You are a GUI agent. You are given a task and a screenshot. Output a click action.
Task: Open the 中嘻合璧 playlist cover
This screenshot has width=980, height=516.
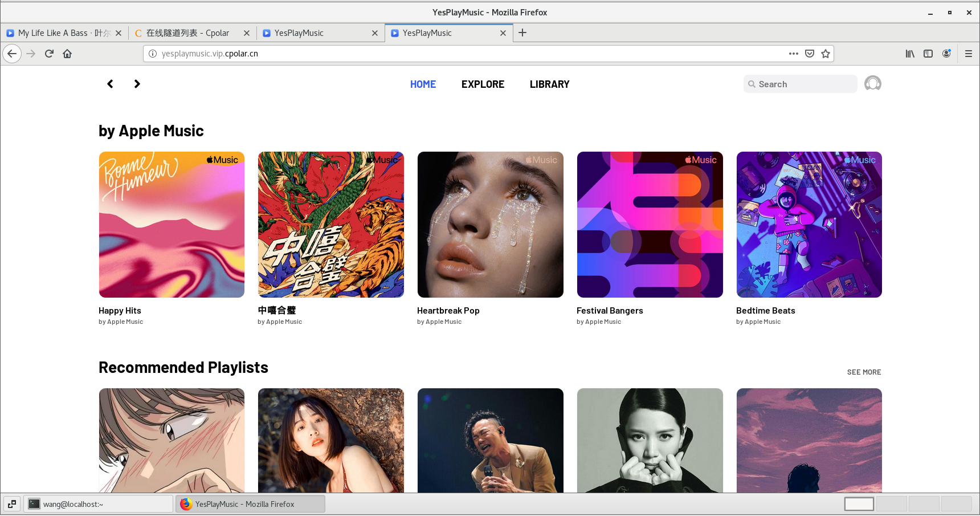[x=331, y=225]
